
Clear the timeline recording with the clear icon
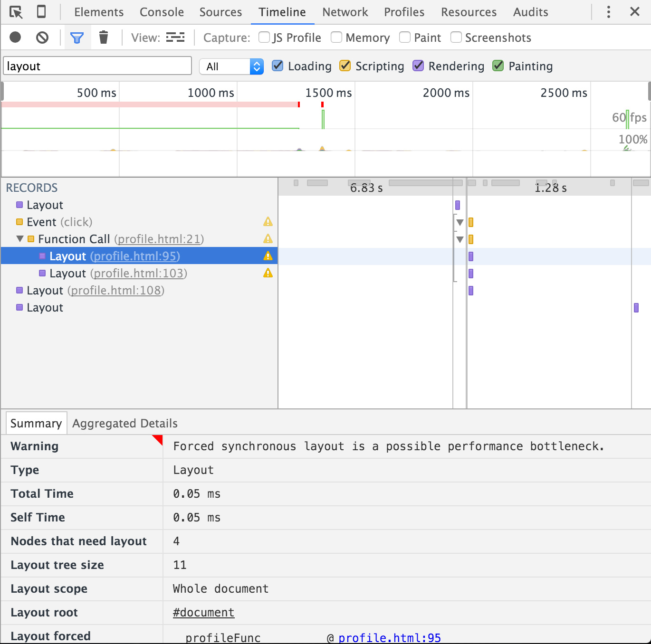42,37
